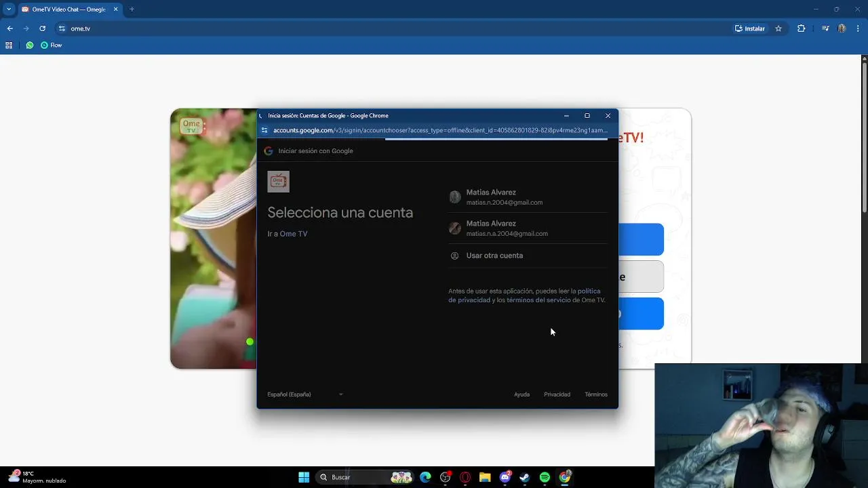868x488 pixels.
Task: Open the términos del servicio link
Action: [538, 300]
